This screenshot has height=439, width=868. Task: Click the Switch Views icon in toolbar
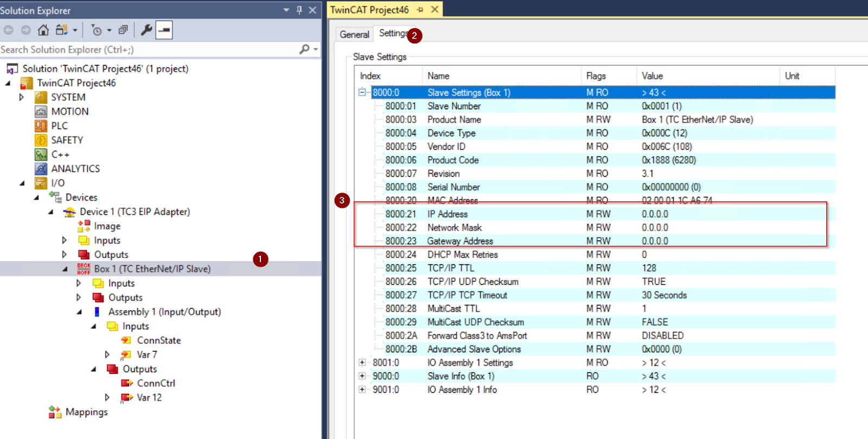click(x=62, y=30)
